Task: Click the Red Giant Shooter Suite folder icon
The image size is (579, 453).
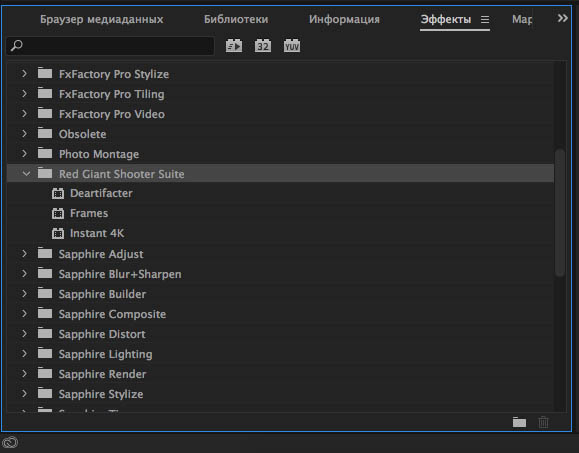Action: pos(45,172)
